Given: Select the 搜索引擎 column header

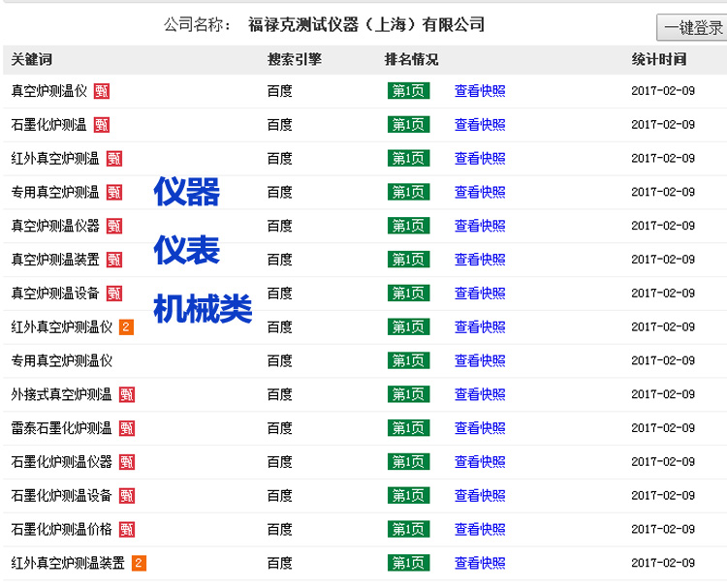Looking at the screenshot, I should tap(295, 60).
